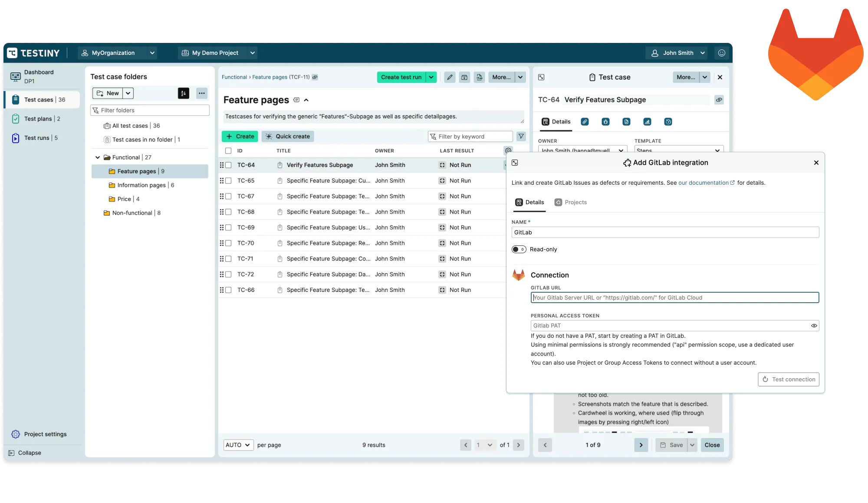Toggle the Read-only switch
Image resolution: width=868 pixels, height=503 pixels.
[519, 249]
